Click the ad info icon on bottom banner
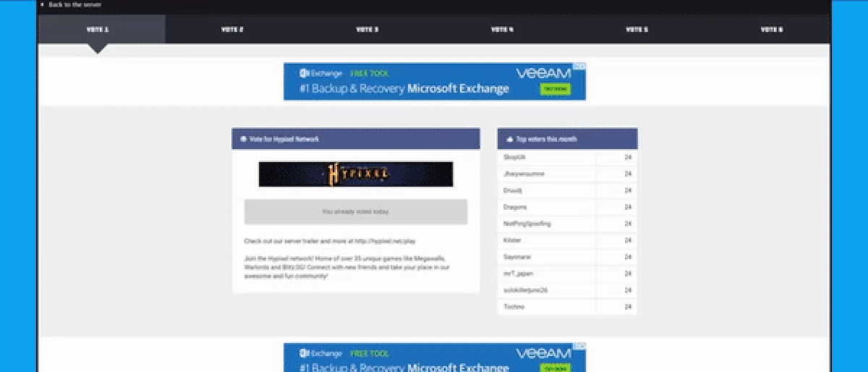The height and width of the screenshot is (372, 868). click(x=581, y=346)
